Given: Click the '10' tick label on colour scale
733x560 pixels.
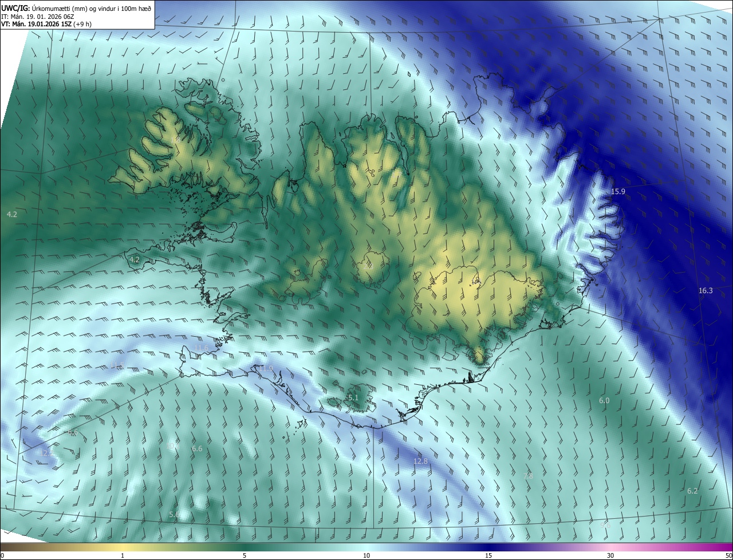Looking at the screenshot, I should click(x=366, y=555).
